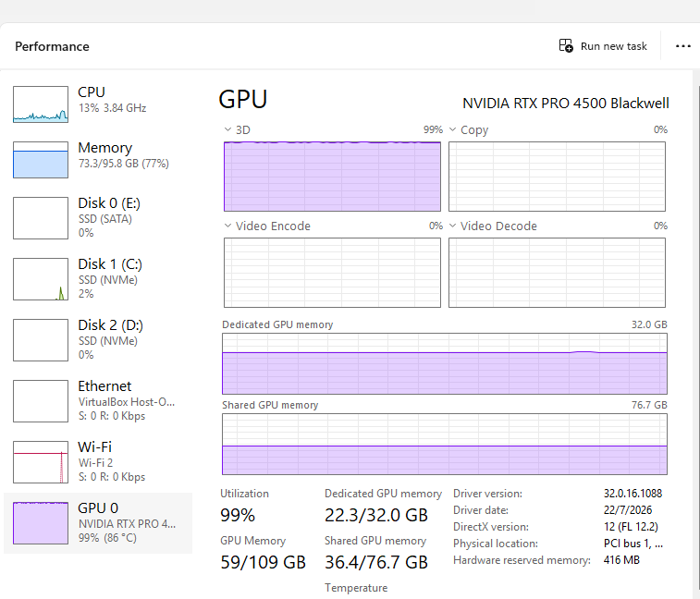Open Disk 2 (D:) performance entry

click(98, 339)
